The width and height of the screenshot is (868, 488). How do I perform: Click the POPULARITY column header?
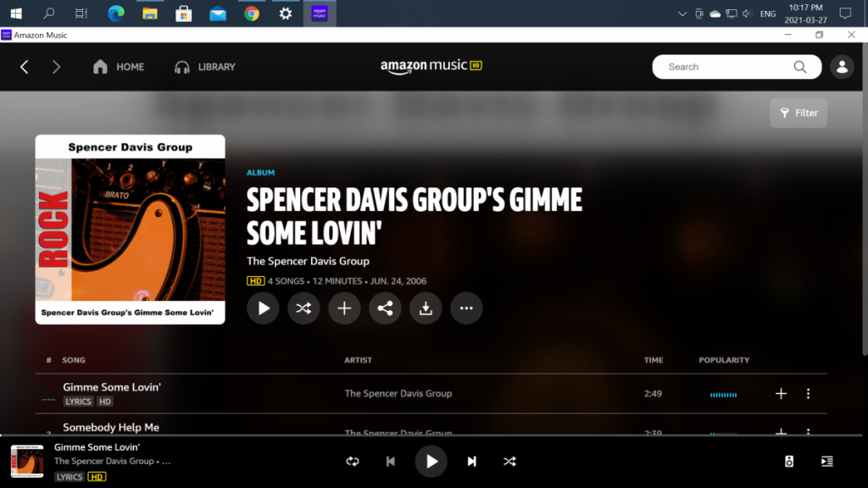724,360
